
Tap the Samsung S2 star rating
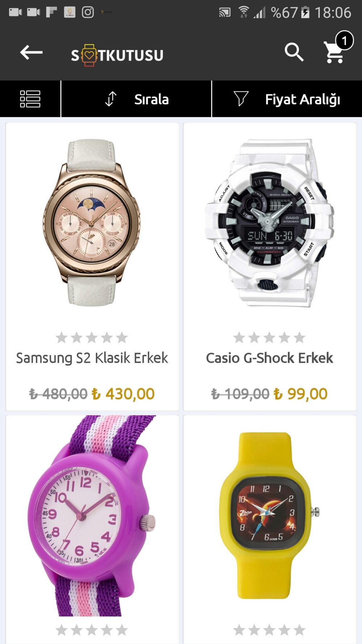(x=92, y=338)
